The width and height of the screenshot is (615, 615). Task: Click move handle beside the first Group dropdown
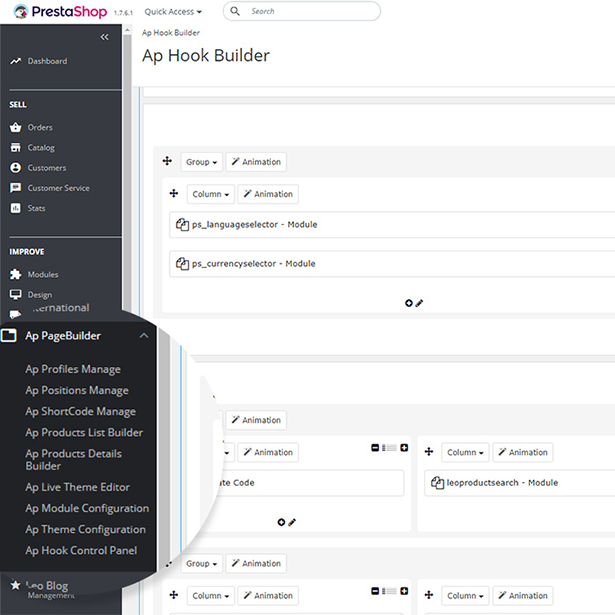pyautogui.click(x=167, y=161)
